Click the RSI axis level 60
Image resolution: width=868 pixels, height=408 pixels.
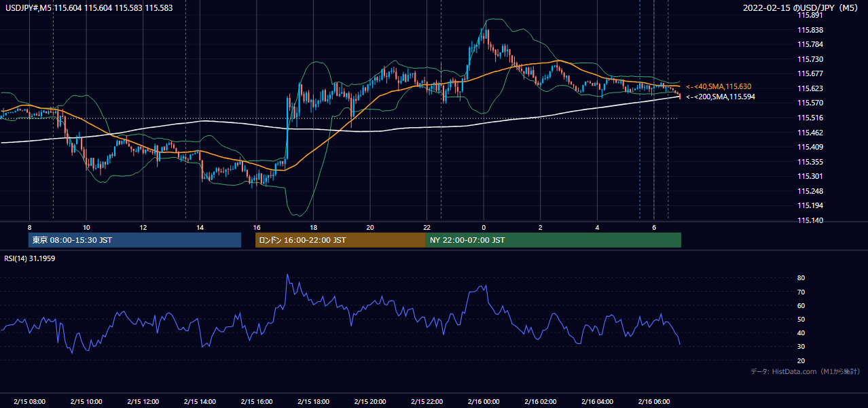(x=801, y=305)
